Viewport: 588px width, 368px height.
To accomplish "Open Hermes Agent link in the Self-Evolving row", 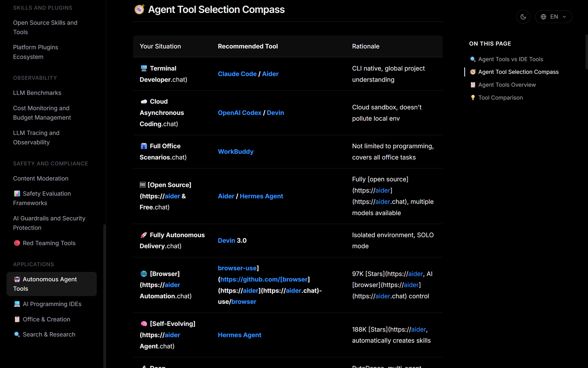I will [239, 335].
